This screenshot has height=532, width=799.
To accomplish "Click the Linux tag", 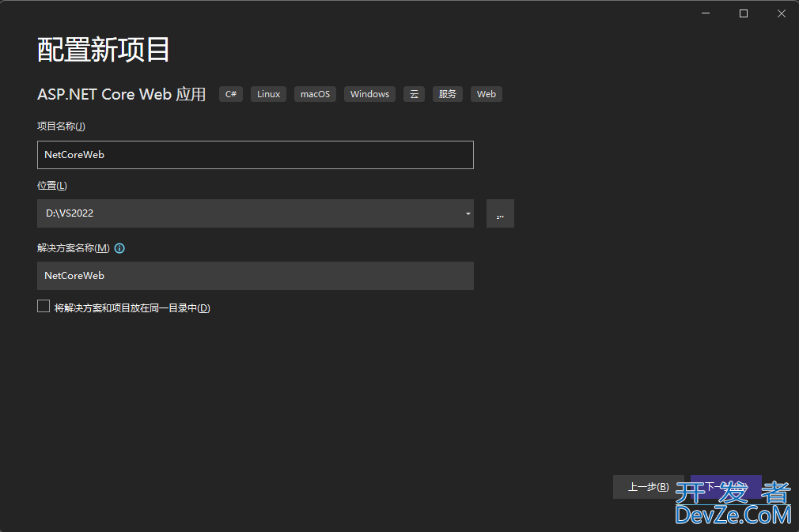I will point(268,94).
